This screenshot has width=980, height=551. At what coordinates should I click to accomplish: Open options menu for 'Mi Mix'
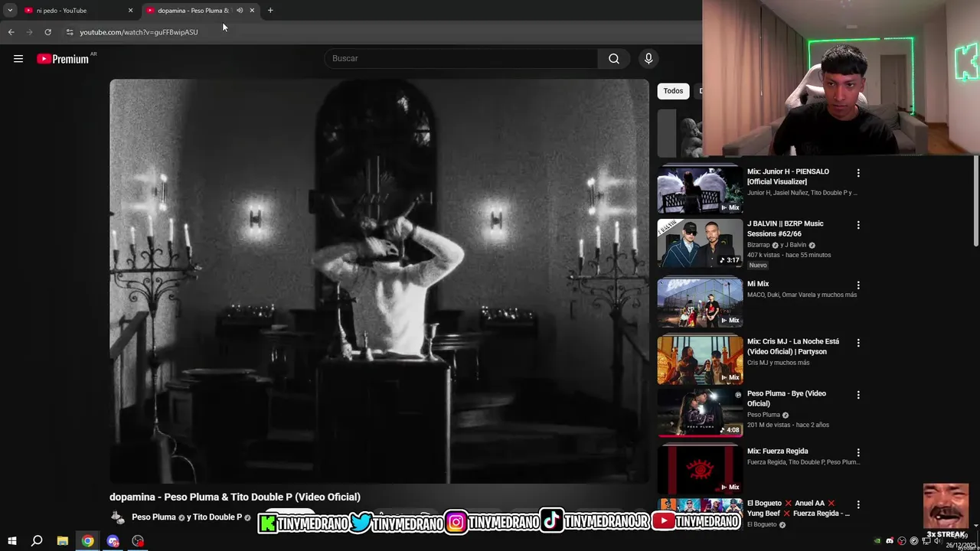point(858,285)
